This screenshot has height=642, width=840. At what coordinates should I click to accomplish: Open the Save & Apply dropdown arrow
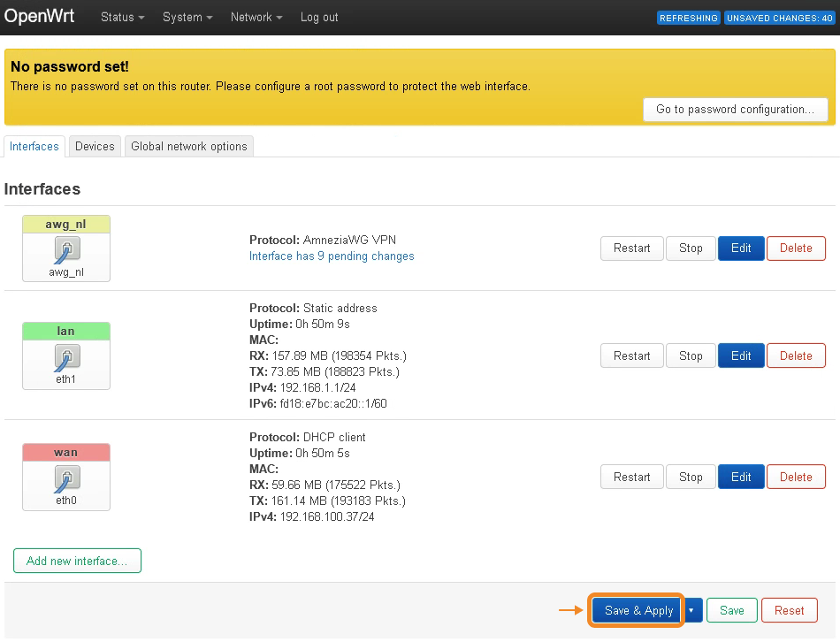click(x=692, y=610)
